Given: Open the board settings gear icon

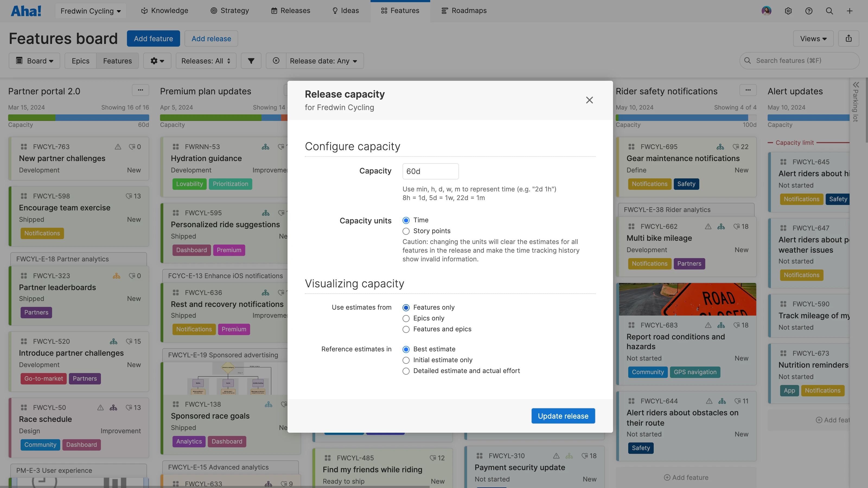Looking at the screenshot, I should click(157, 61).
